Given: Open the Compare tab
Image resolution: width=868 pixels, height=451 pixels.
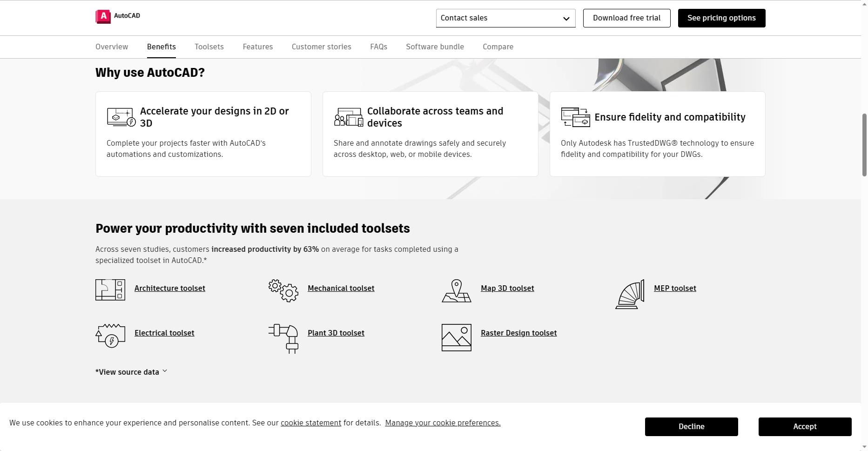Looking at the screenshot, I should [498, 47].
